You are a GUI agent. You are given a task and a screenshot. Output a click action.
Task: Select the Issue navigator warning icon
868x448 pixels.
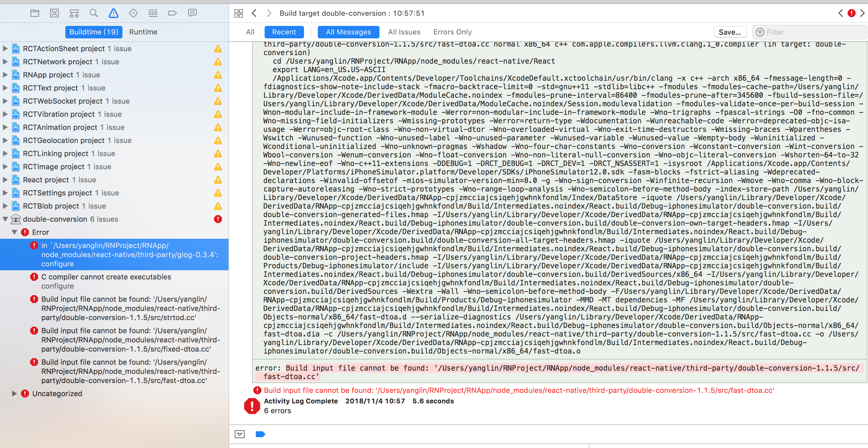click(x=114, y=13)
